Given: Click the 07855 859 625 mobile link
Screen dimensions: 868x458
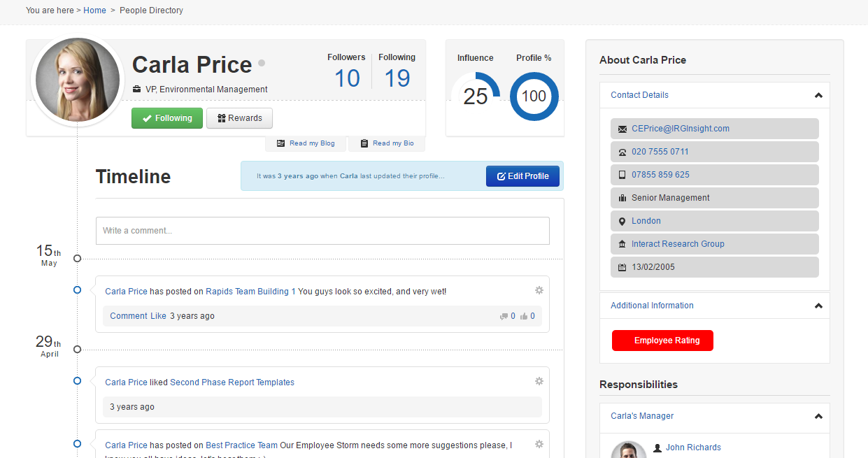Looking at the screenshot, I should pyautogui.click(x=660, y=175).
